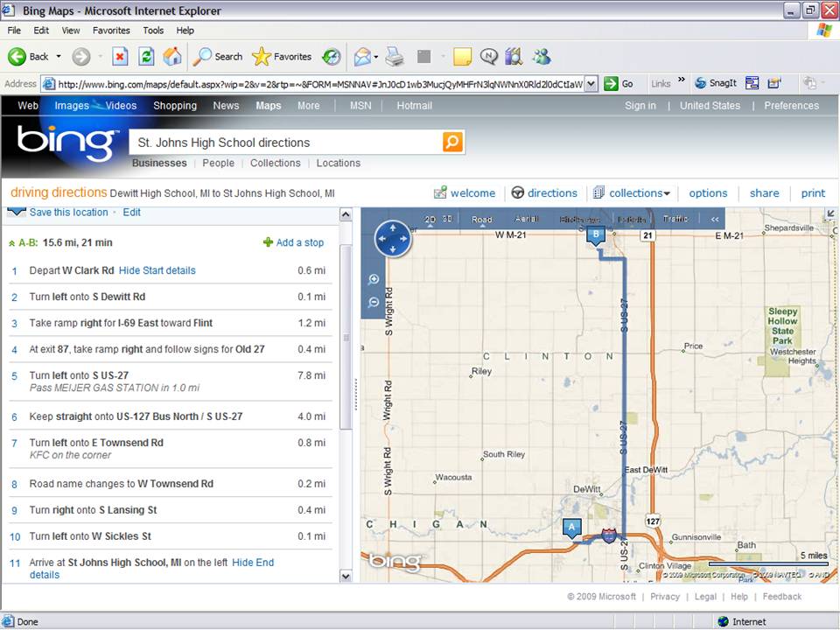Open the History toolbar icon

[332, 56]
